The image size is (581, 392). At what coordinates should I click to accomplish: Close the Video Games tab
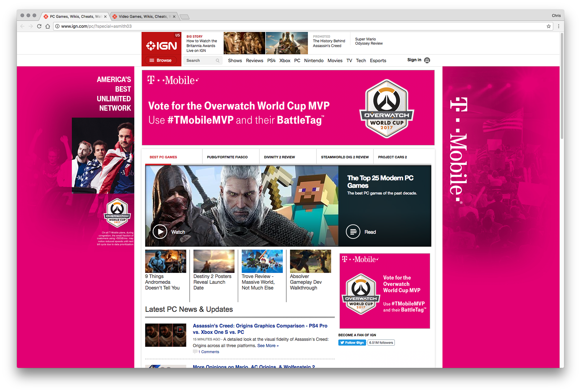tap(174, 17)
